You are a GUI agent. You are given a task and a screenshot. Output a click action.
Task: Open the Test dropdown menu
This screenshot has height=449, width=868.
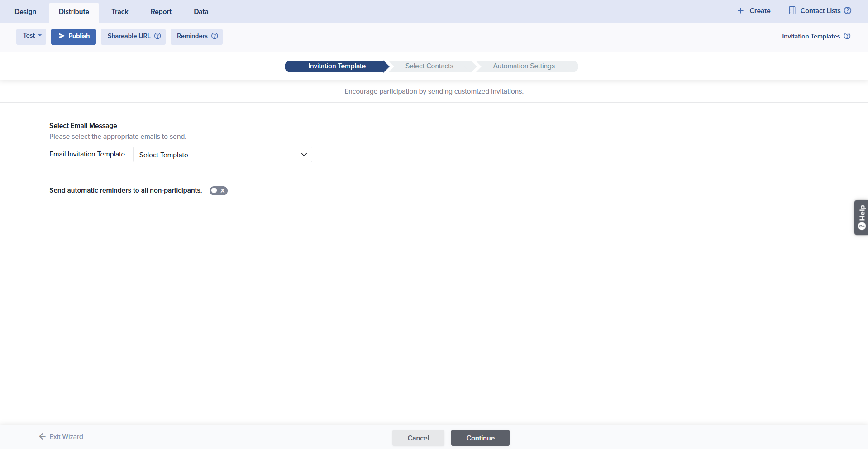(x=31, y=36)
